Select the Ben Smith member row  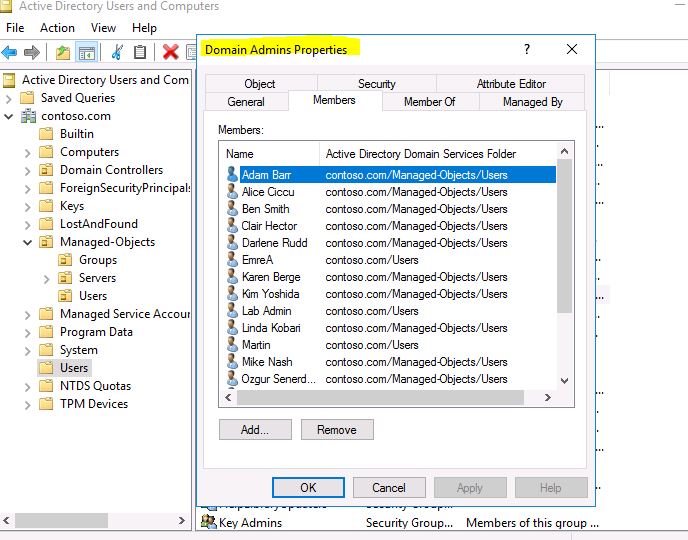click(391, 209)
